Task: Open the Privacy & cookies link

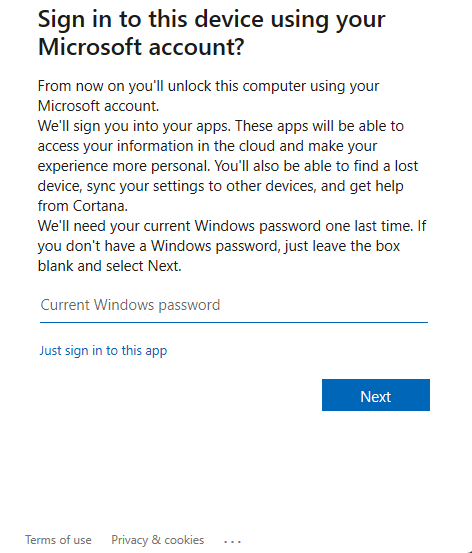Action: 158,540
